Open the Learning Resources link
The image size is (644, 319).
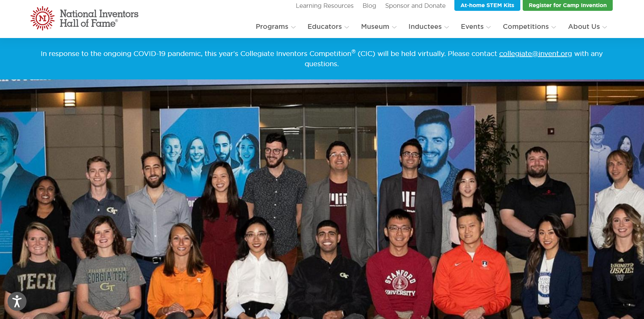pyautogui.click(x=325, y=6)
